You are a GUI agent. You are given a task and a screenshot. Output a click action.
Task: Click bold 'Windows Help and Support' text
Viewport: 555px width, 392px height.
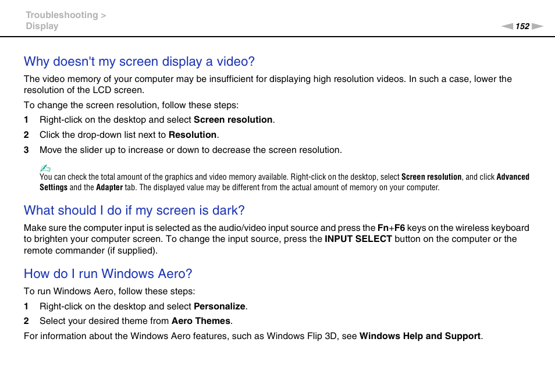click(420, 336)
